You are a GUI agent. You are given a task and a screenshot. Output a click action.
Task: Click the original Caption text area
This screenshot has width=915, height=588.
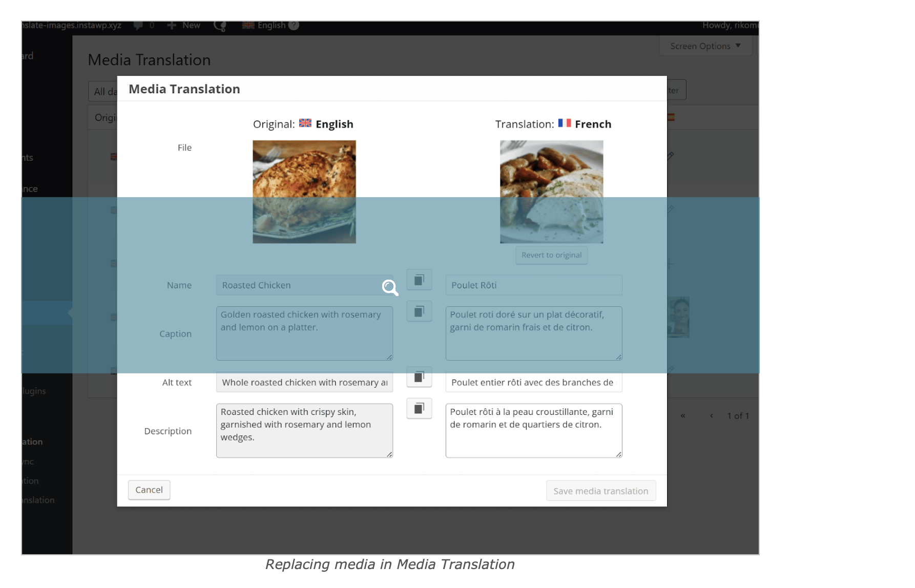pos(304,333)
